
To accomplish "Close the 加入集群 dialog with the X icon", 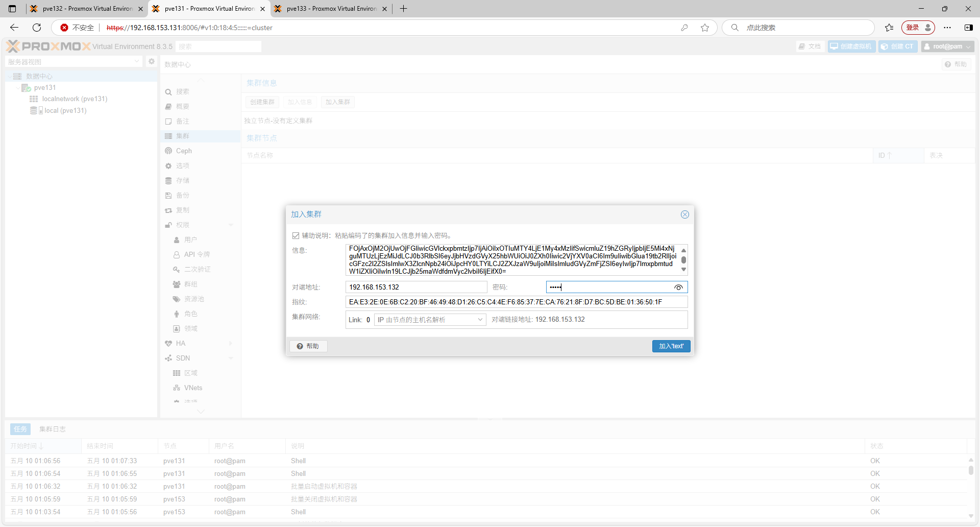I will (684, 214).
